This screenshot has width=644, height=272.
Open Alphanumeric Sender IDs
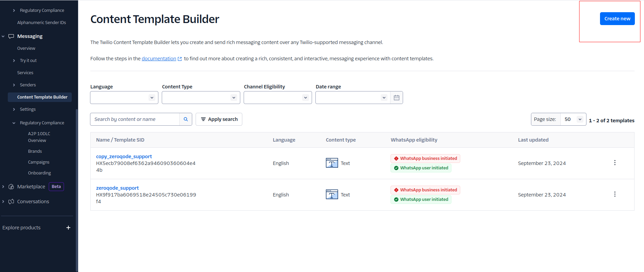click(42, 23)
